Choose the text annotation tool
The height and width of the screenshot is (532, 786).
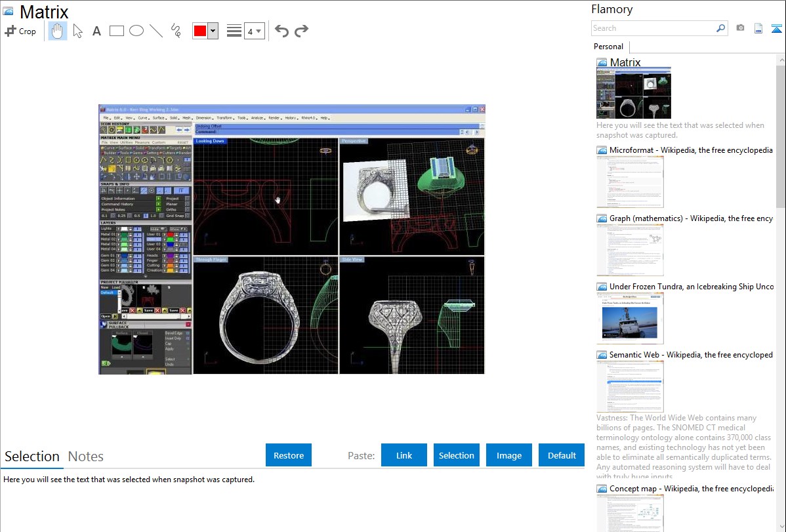pyautogui.click(x=96, y=31)
